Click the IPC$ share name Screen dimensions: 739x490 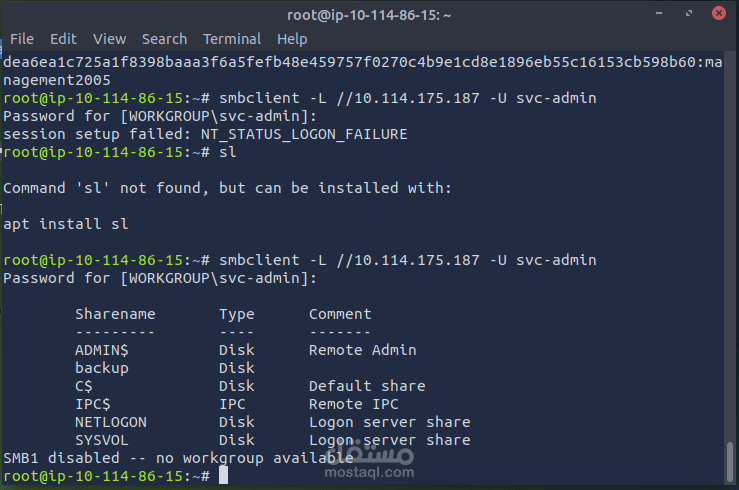pyautogui.click(x=93, y=404)
